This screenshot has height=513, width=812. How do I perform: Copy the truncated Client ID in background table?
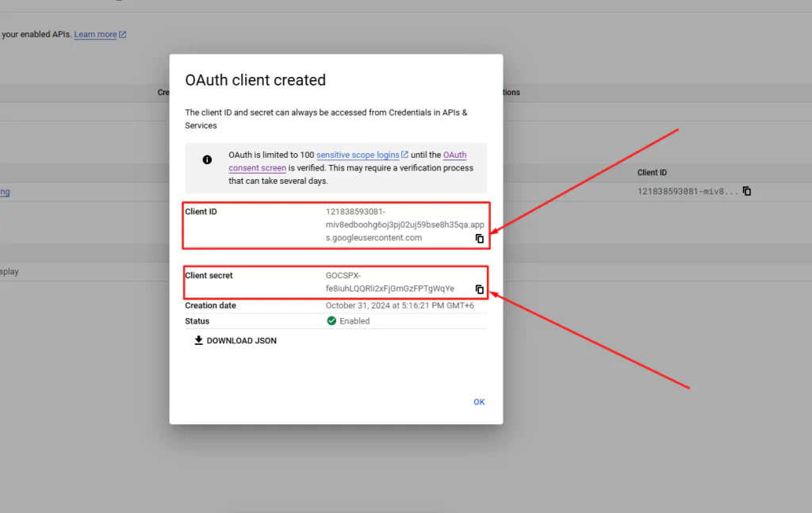click(x=747, y=191)
